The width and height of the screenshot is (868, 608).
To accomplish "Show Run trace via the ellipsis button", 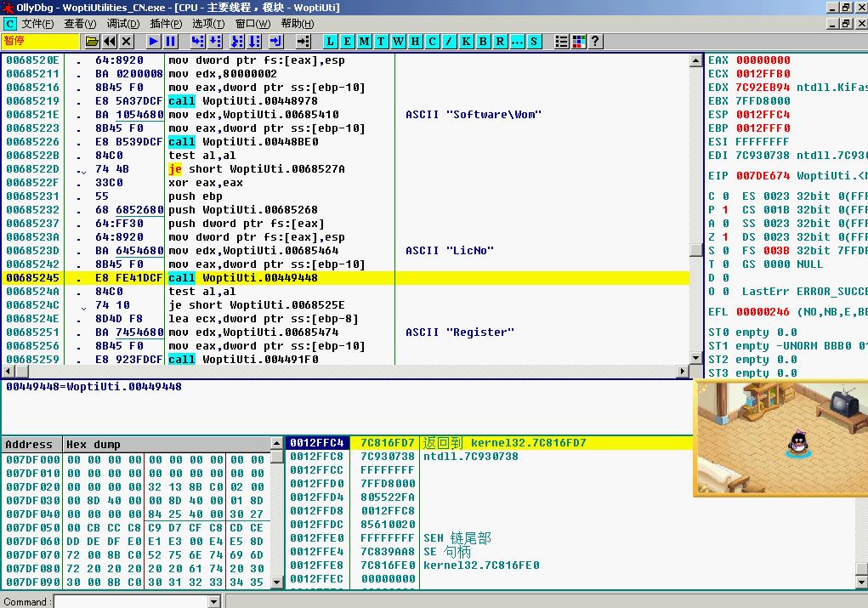I will (x=517, y=42).
